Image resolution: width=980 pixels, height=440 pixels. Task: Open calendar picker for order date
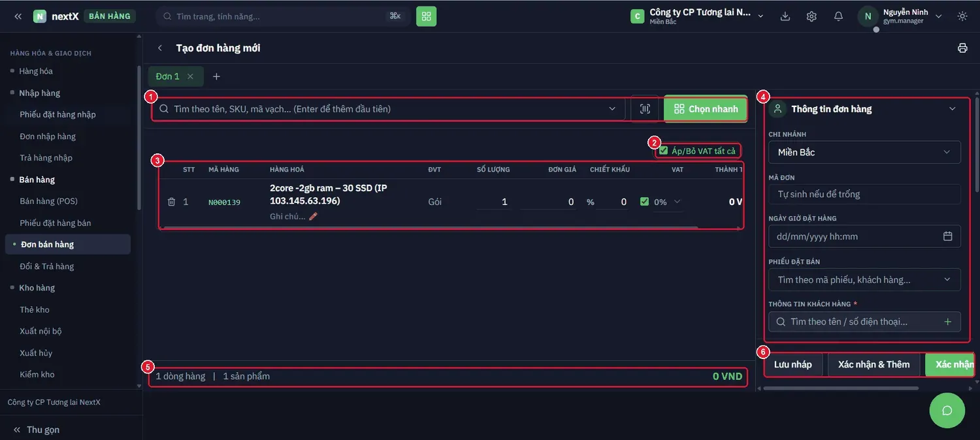point(948,236)
